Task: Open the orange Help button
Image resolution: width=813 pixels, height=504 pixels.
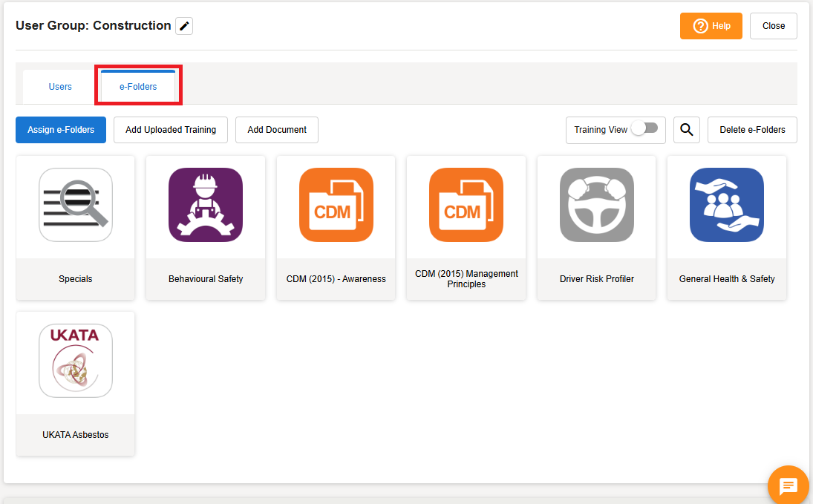Action: (711, 26)
